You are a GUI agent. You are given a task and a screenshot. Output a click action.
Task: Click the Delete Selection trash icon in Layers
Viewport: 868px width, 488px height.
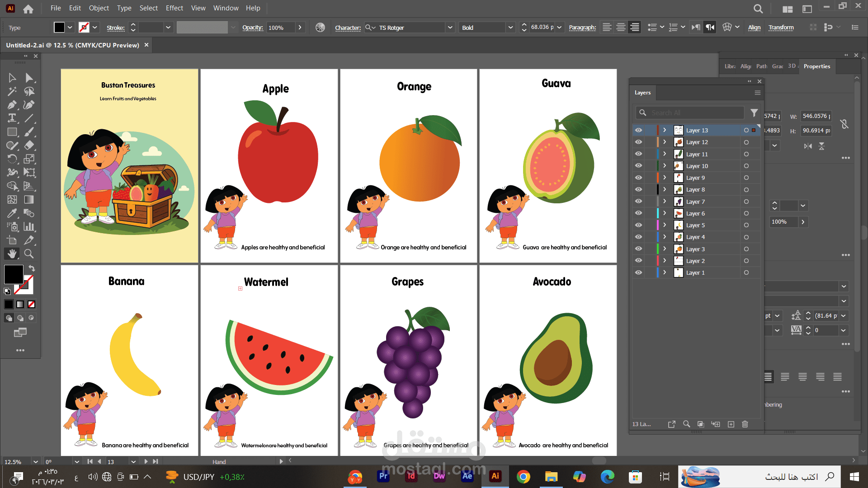tap(745, 424)
